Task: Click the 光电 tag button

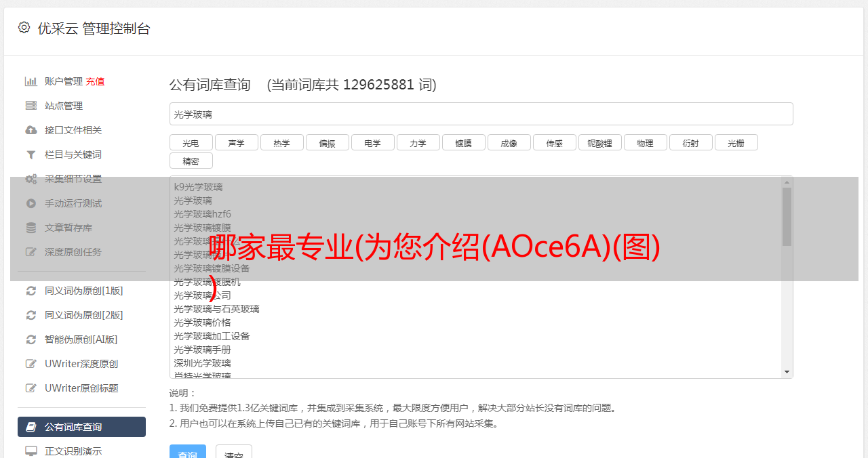Action: click(x=191, y=142)
